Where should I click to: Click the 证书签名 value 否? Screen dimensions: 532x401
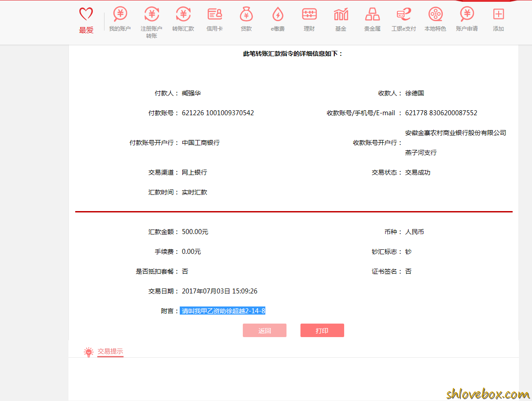pyautogui.click(x=408, y=271)
